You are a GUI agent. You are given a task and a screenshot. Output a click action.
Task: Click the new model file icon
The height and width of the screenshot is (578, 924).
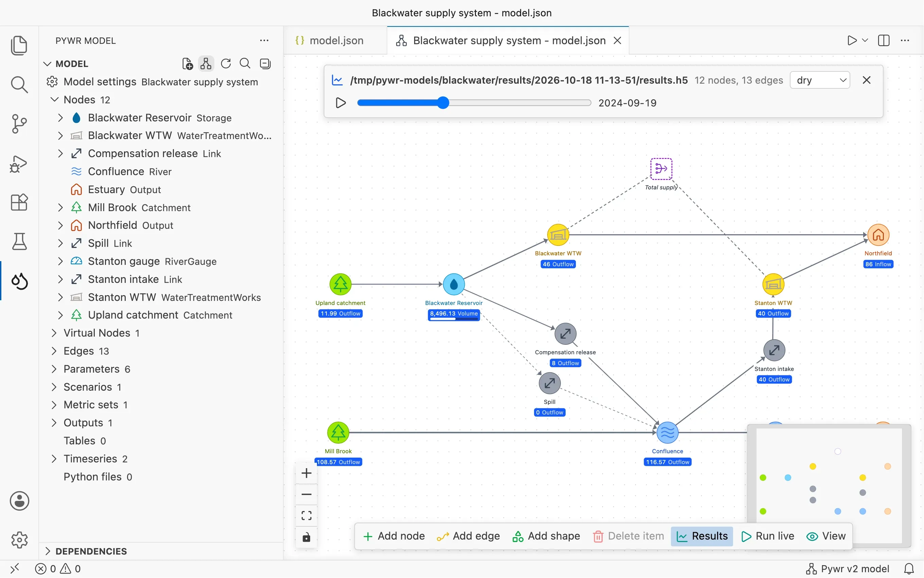[x=187, y=64]
